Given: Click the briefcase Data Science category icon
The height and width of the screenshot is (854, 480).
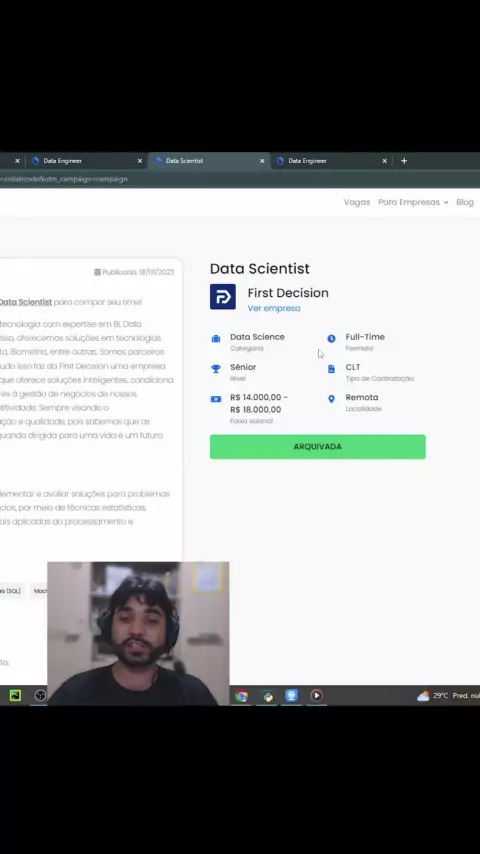Looking at the screenshot, I should (216, 339).
